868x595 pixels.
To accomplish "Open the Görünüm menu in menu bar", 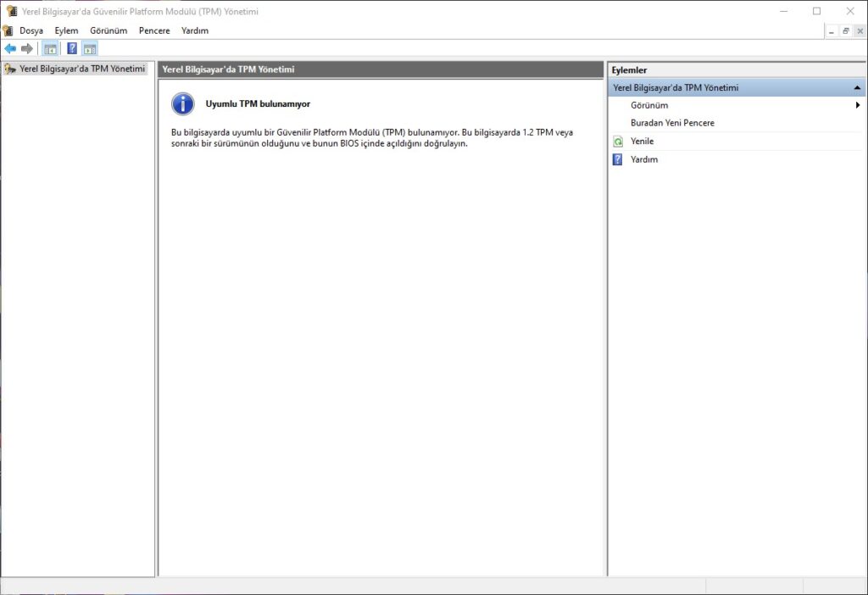I will [x=108, y=31].
